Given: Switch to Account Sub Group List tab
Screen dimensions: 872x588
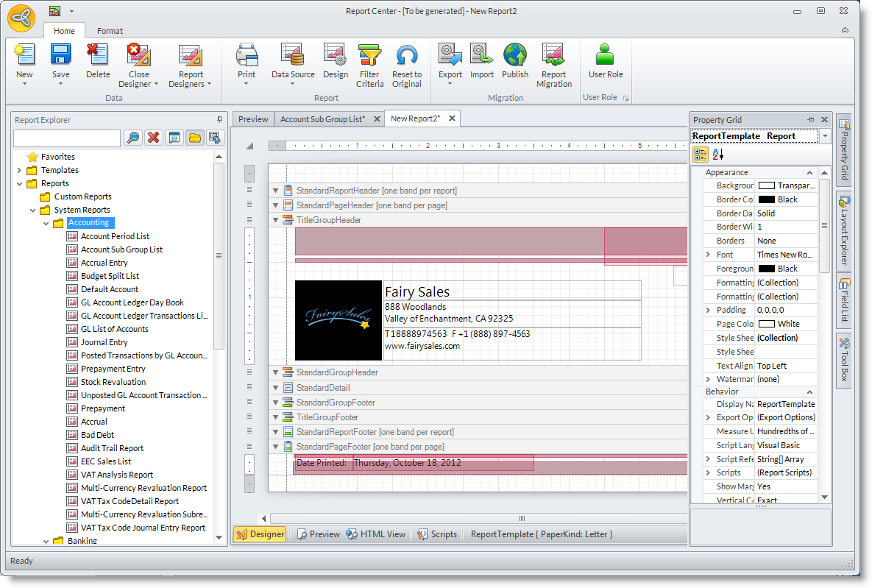Looking at the screenshot, I should pyautogui.click(x=322, y=118).
